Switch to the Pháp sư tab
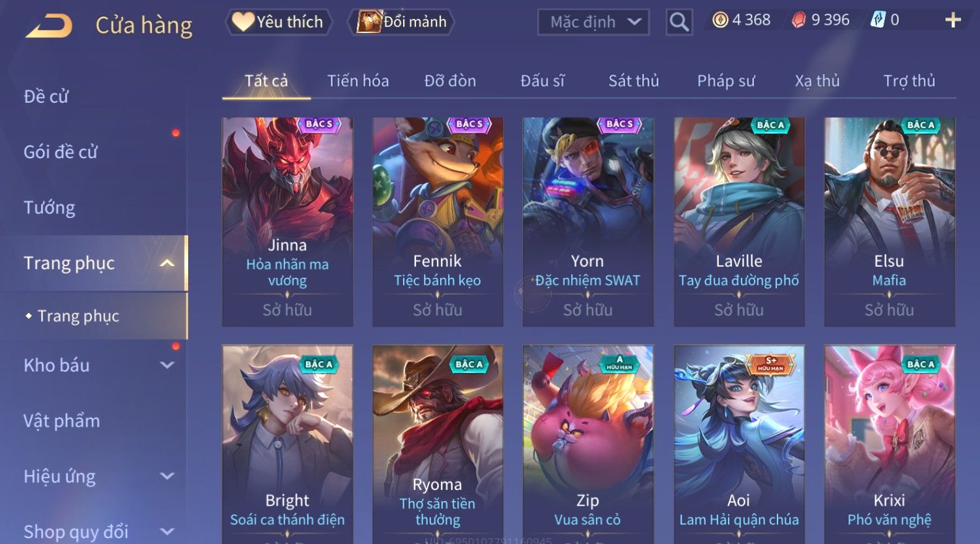Viewport: 980px width, 544px height. 726,81
